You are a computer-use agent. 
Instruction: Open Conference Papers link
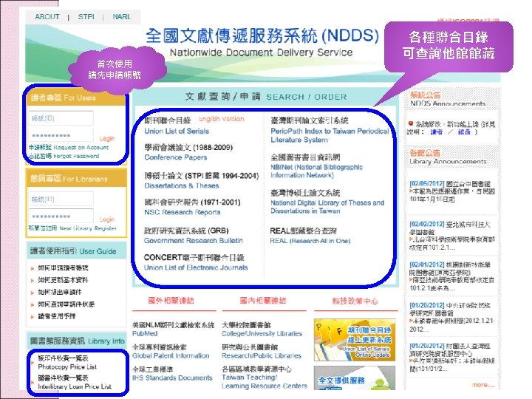tap(175, 157)
